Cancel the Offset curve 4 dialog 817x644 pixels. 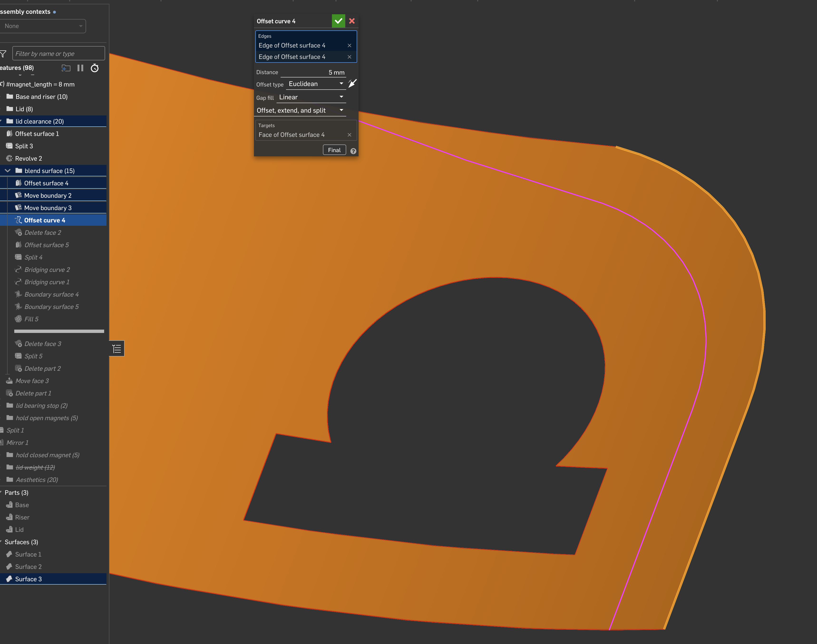point(352,21)
